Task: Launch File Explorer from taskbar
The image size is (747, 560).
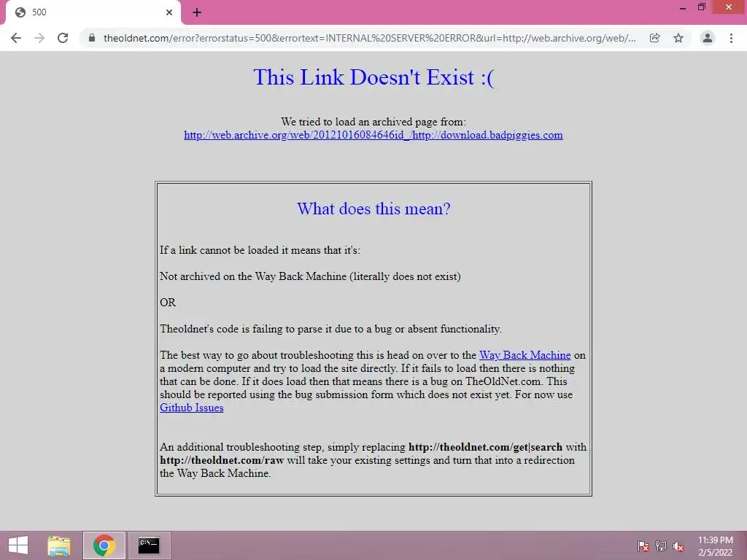Action: click(x=59, y=545)
